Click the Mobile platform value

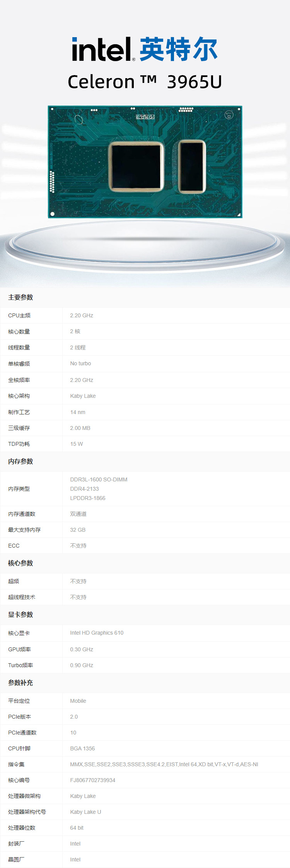[x=78, y=701]
